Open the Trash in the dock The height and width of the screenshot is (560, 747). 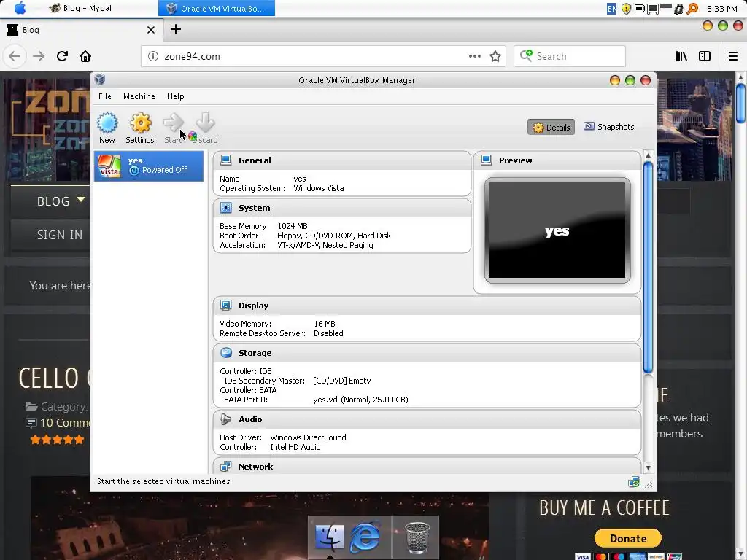point(417,537)
